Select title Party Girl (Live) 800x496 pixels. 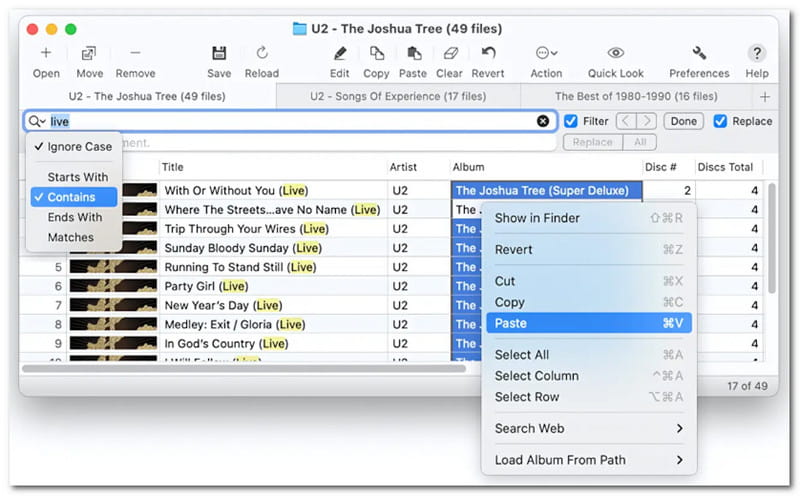(x=206, y=287)
